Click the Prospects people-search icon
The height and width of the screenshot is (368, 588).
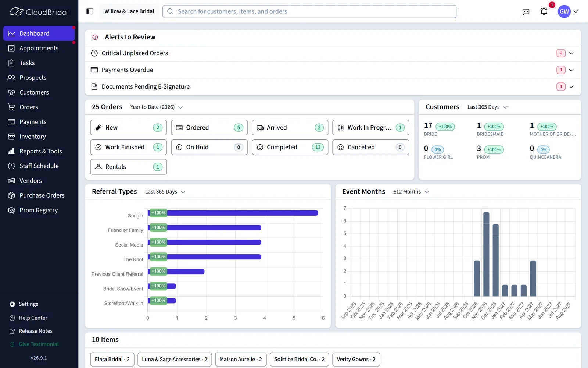click(11, 78)
